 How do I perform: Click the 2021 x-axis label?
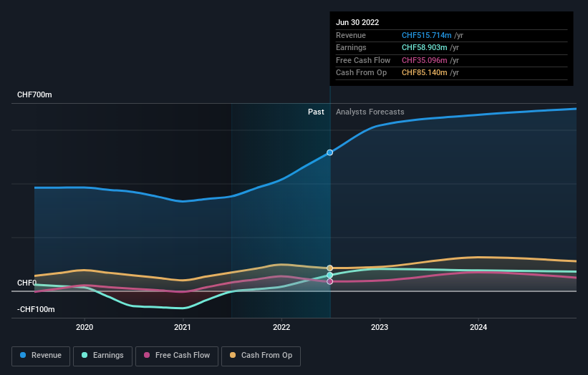[x=183, y=327]
